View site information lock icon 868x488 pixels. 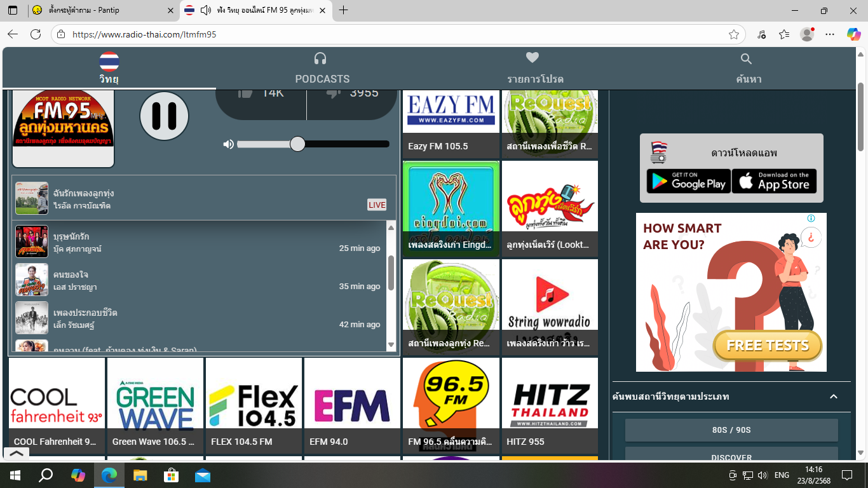60,34
